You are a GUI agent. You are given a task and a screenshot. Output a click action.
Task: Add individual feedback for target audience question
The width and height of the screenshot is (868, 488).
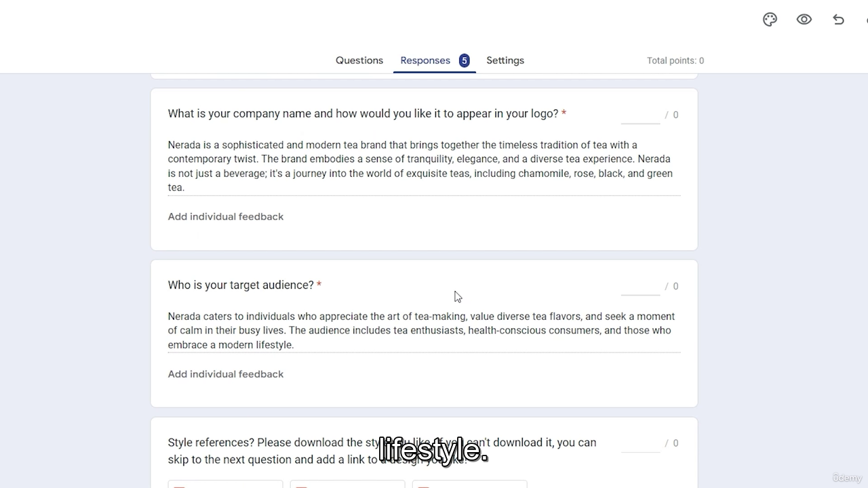click(226, 374)
